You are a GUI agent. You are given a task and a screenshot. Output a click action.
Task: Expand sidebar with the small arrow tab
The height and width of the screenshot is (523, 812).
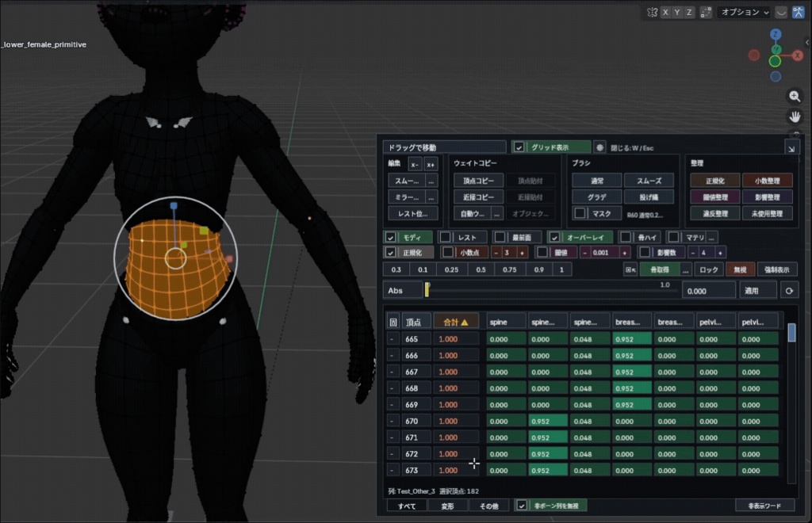click(x=807, y=43)
